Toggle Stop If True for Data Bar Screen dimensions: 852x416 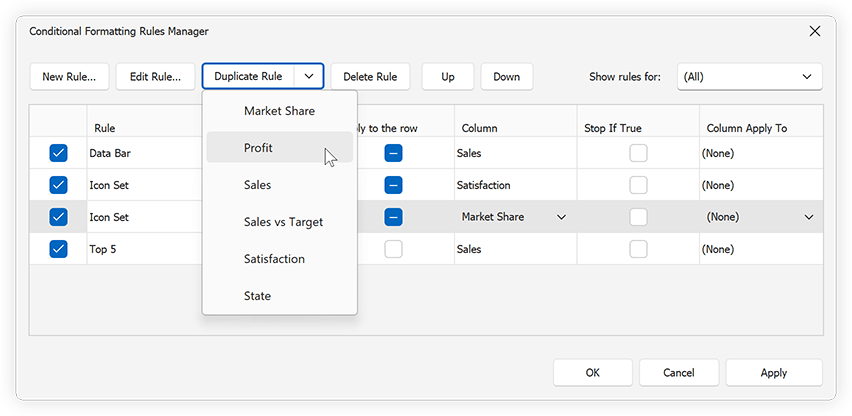tap(638, 153)
